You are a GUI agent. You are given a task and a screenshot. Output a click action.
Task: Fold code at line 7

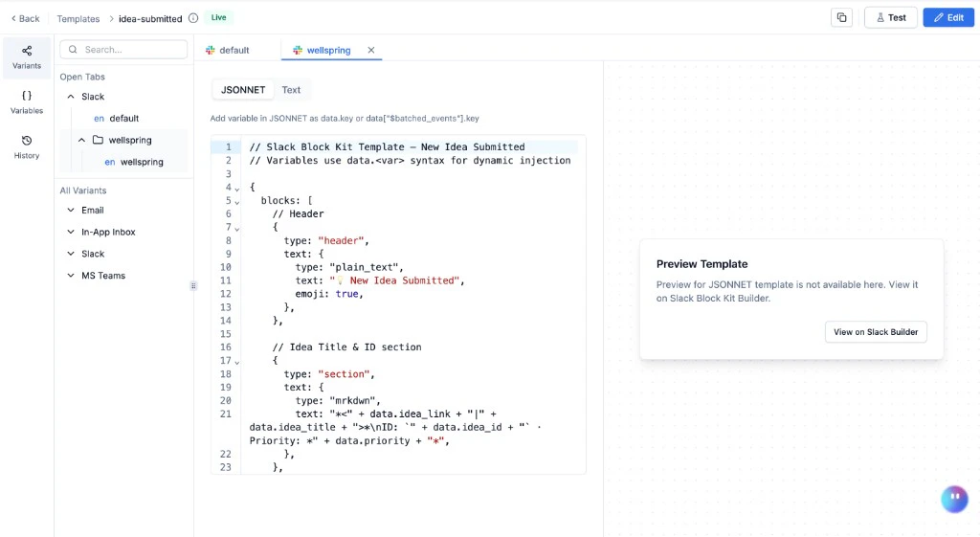pos(237,228)
